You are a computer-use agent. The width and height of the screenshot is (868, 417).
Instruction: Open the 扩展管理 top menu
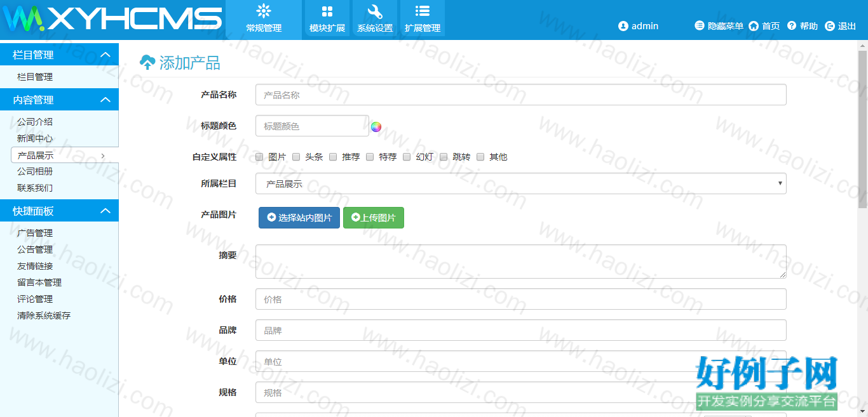pos(423,18)
